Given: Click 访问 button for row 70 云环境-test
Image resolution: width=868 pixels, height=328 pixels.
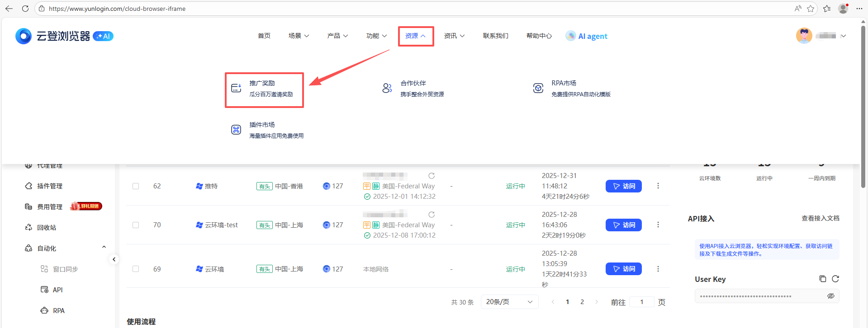Looking at the screenshot, I should [x=624, y=225].
